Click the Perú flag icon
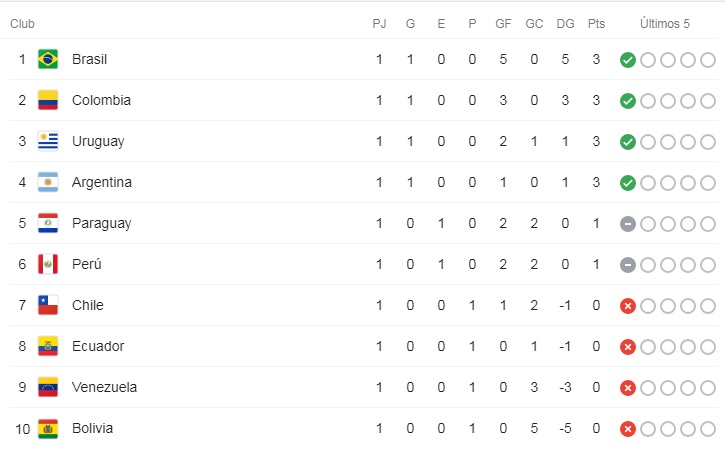This screenshot has width=725, height=460. (48, 264)
